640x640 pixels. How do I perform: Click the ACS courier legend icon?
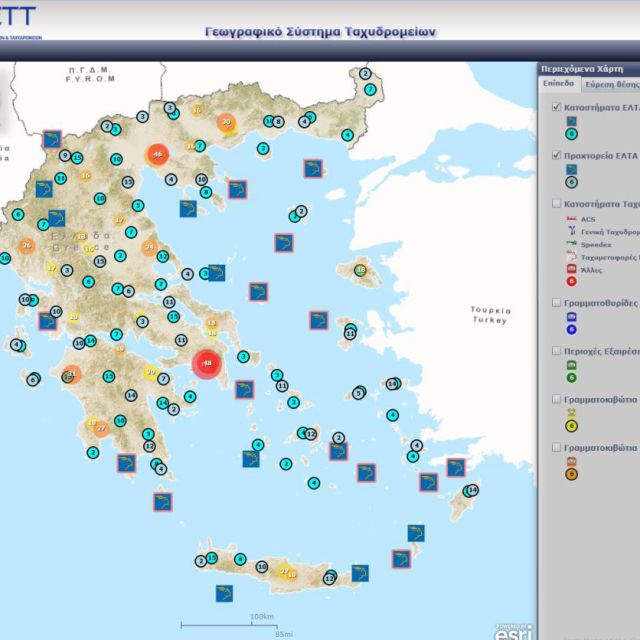tap(572, 219)
